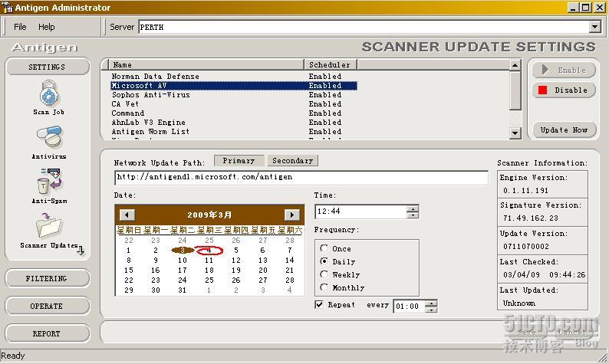Open the Scan Job settings icon

pos(48,93)
